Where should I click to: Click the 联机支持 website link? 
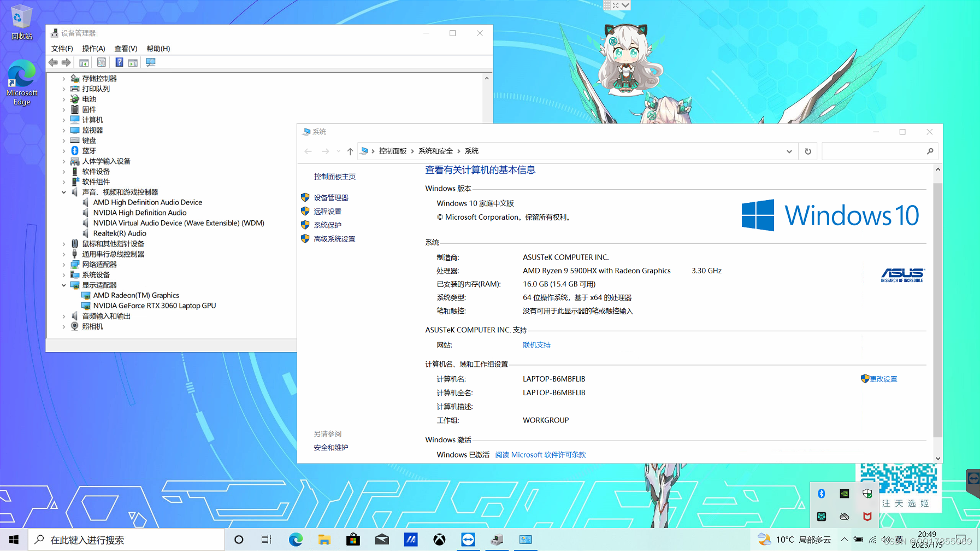[536, 345]
